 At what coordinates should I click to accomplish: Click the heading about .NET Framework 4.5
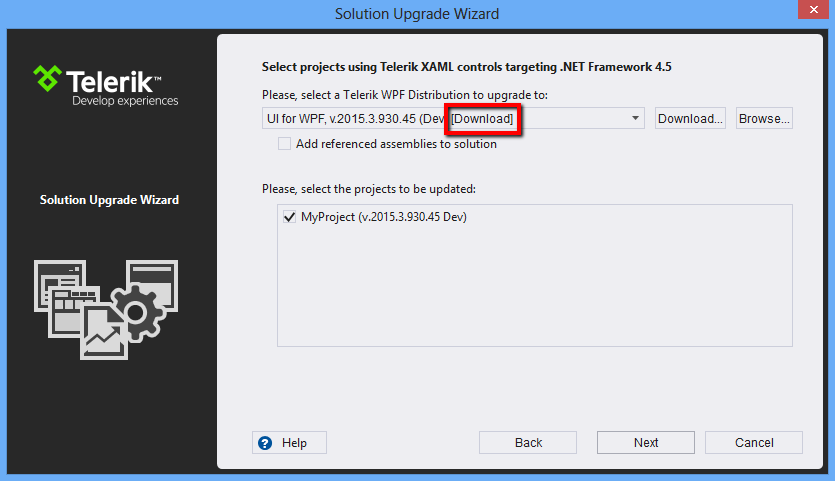pos(466,67)
